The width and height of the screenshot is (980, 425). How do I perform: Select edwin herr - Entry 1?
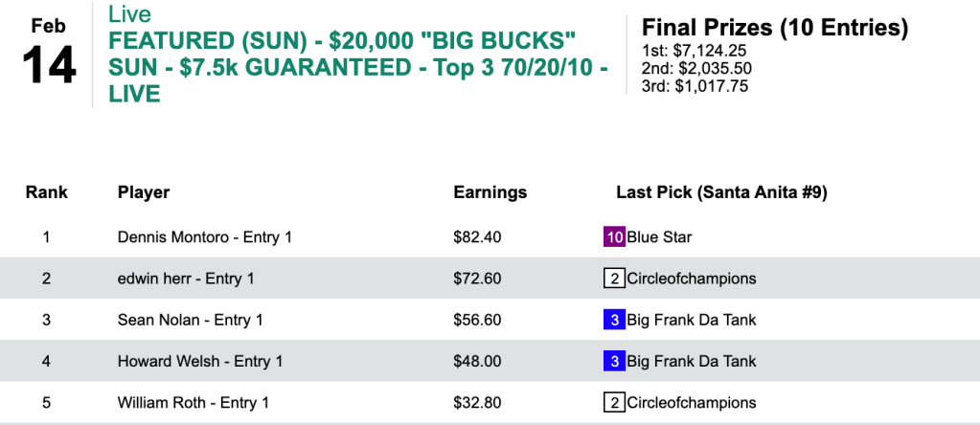coord(193,279)
